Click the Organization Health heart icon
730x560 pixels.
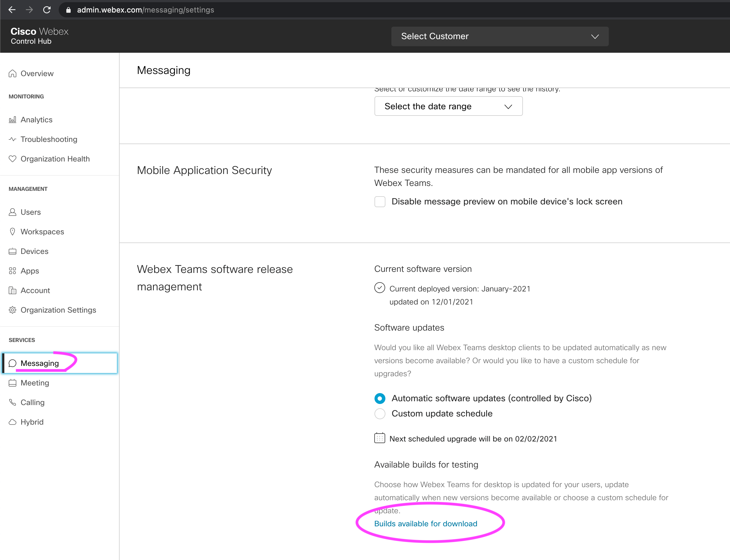coord(13,159)
